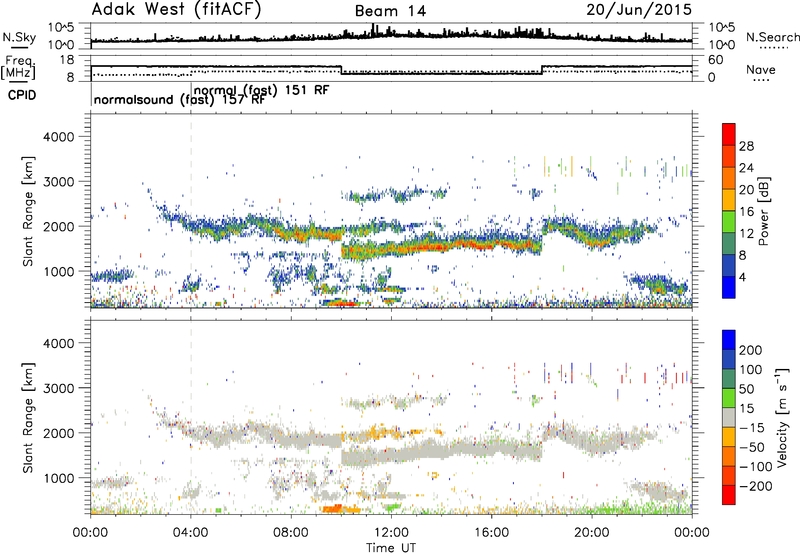Select 'normalsound (fast) 157 RF' text

click(180, 100)
